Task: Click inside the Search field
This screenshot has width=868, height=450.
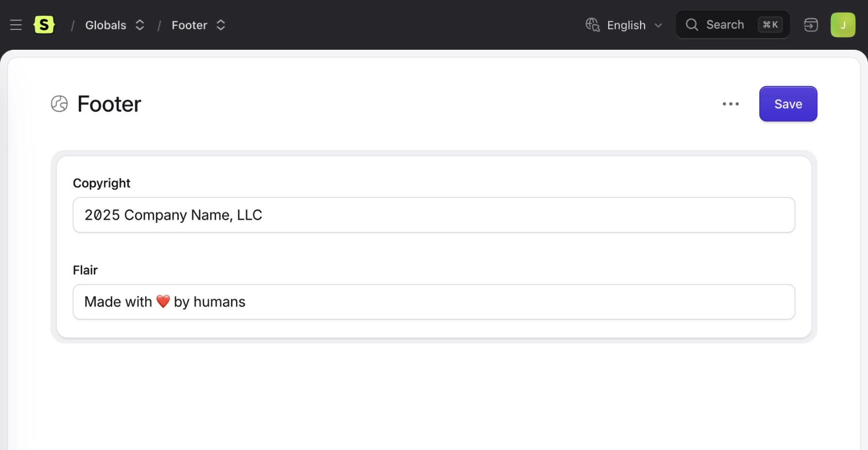Action: 725,24
